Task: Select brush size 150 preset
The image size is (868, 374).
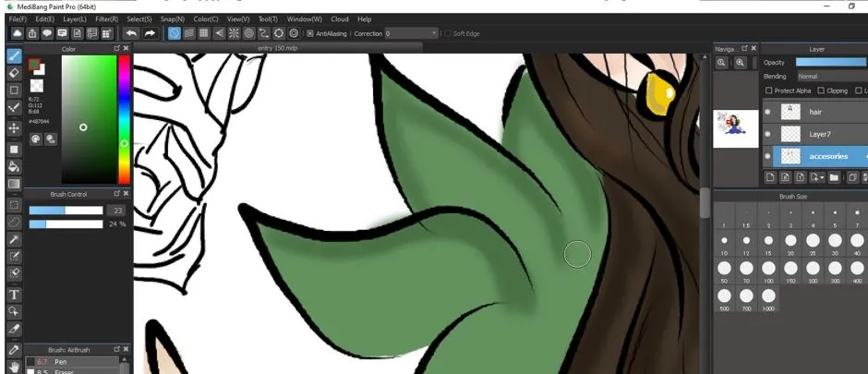Action: (x=790, y=271)
